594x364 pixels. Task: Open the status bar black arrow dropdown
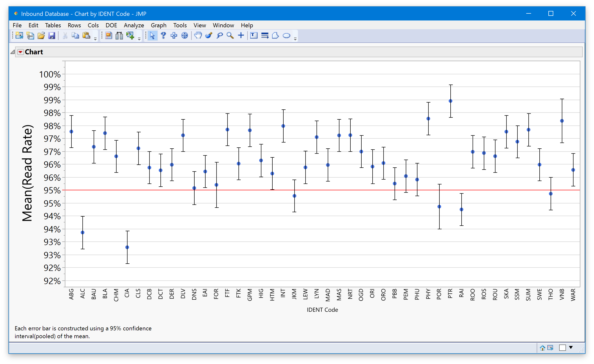(x=571, y=347)
